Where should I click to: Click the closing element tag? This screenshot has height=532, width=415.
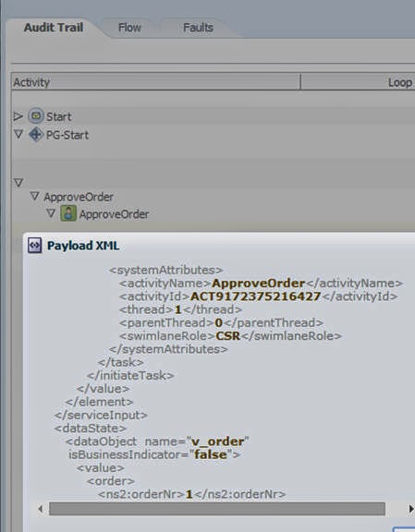pos(99,402)
